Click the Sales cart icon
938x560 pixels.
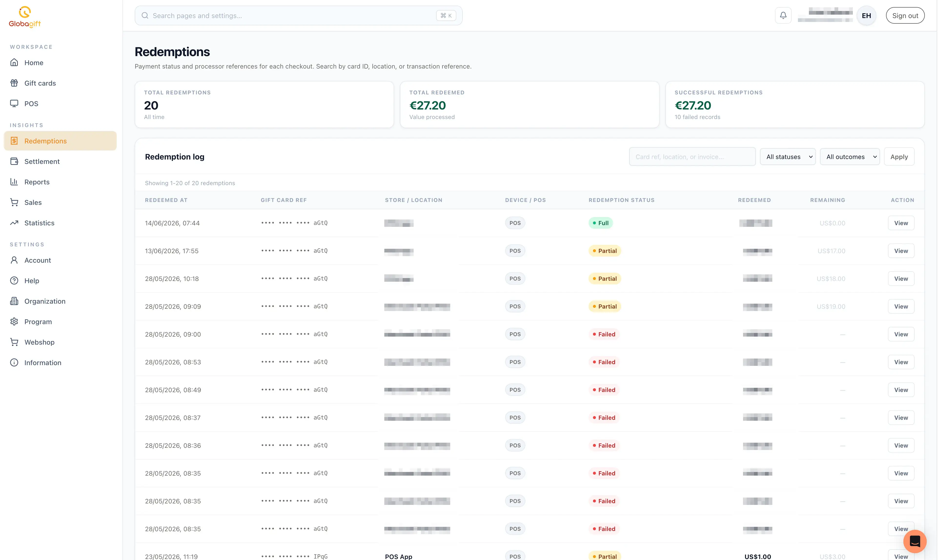click(14, 202)
